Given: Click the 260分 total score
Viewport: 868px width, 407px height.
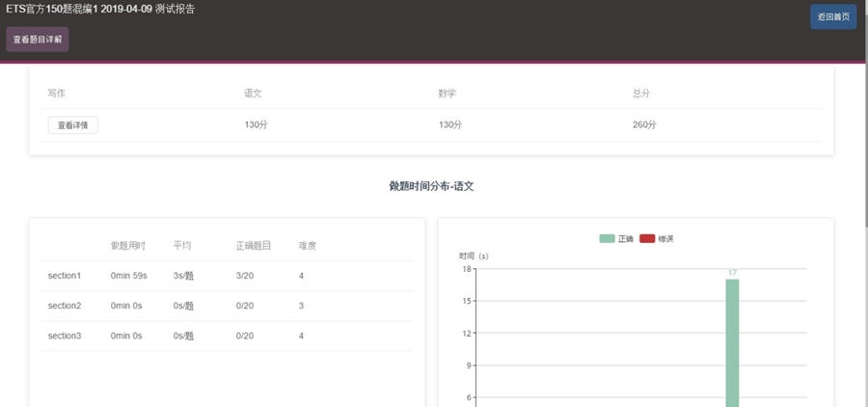Looking at the screenshot, I should [x=644, y=125].
